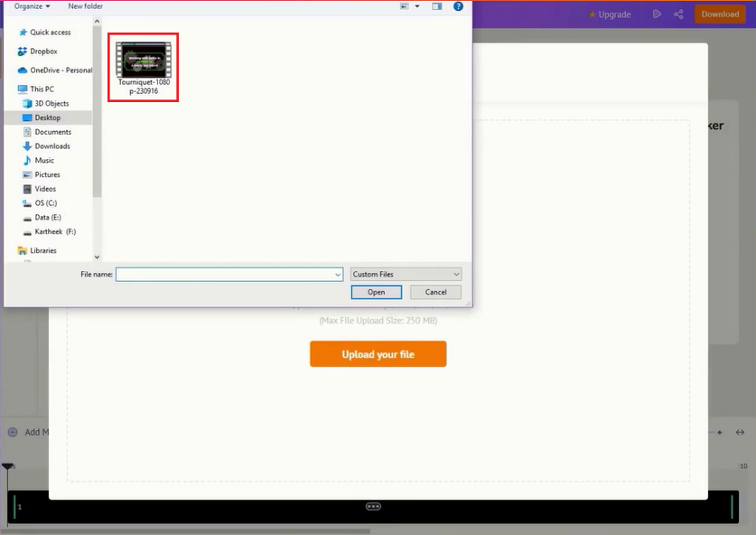Select This PC in navigation pane

click(42, 89)
